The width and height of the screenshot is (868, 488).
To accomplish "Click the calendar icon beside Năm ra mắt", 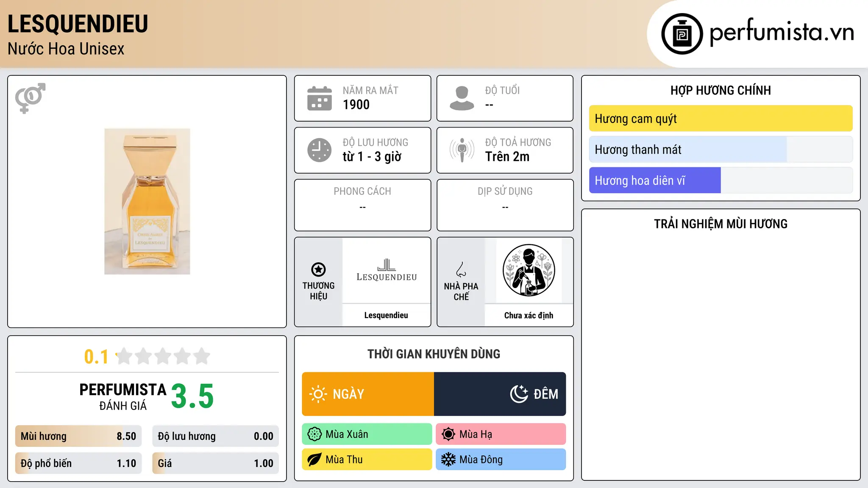I will (320, 98).
